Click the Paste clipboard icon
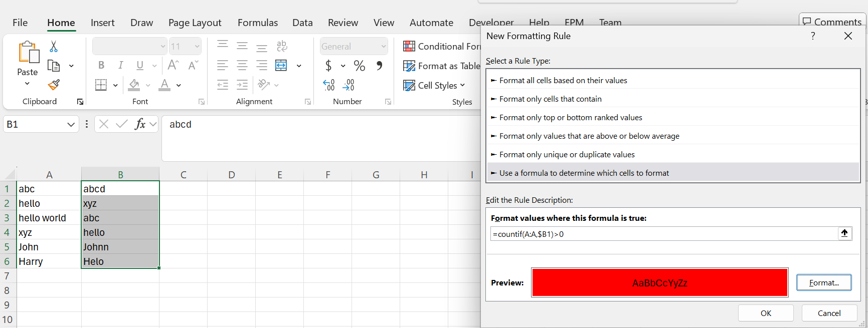The width and height of the screenshot is (868, 328). (x=28, y=52)
